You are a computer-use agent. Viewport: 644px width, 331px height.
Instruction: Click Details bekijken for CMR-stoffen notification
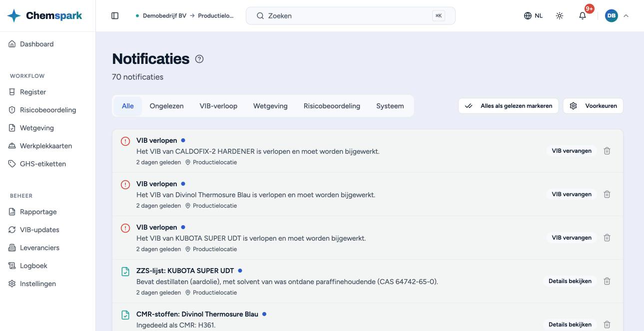tap(570, 325)
